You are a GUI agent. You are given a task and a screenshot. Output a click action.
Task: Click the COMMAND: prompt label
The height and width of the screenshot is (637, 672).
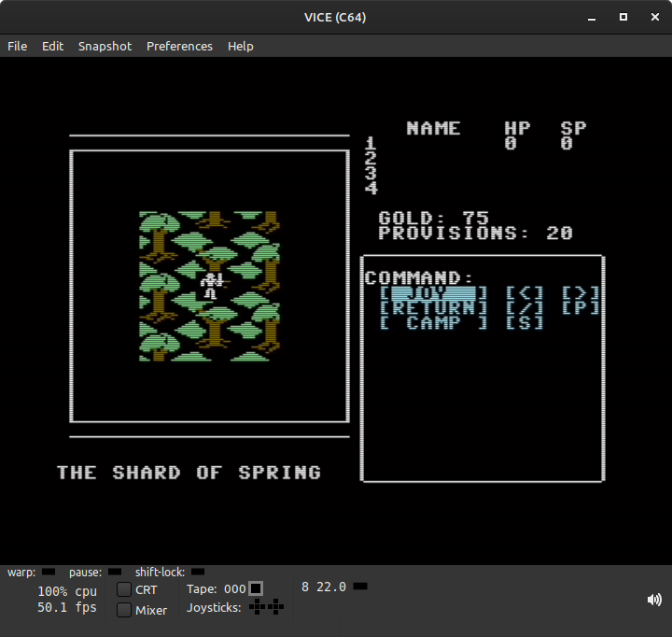tap(419, 278)
